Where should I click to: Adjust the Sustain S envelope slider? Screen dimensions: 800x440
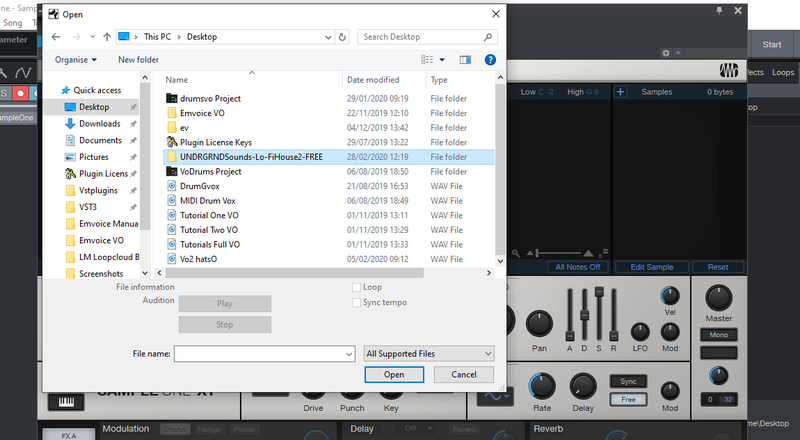tap(599, 292)
